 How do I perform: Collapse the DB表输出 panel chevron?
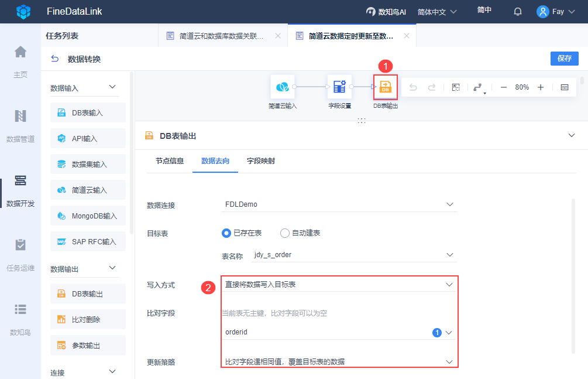(x=572, y=135)
